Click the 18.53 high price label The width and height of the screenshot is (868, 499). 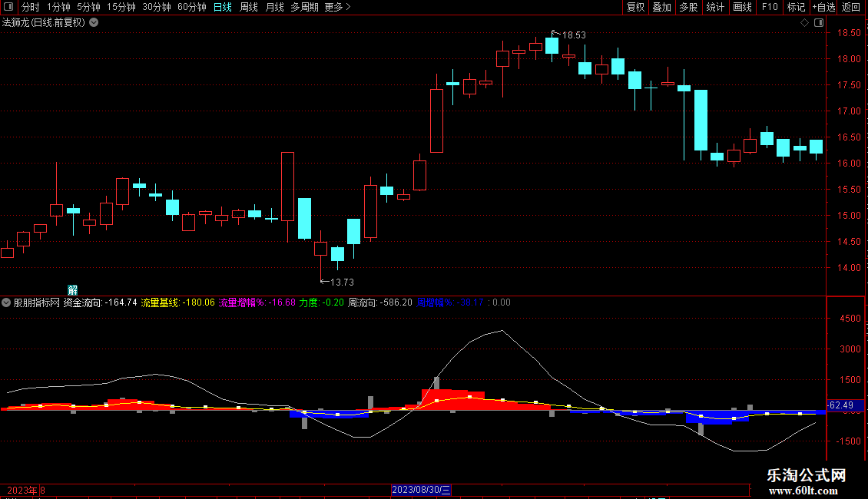pyautogui.click(x=574, y=35)
